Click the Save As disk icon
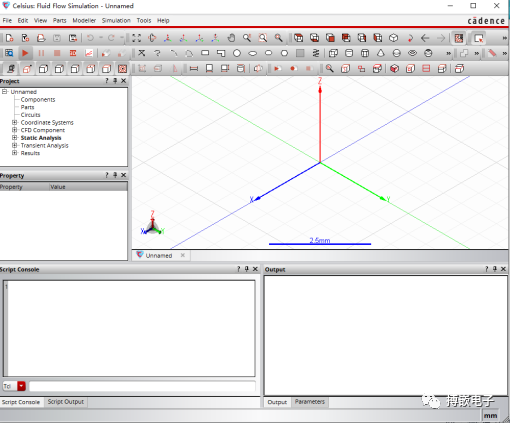Screen dimensions: 511x424 tap(73, 38)
